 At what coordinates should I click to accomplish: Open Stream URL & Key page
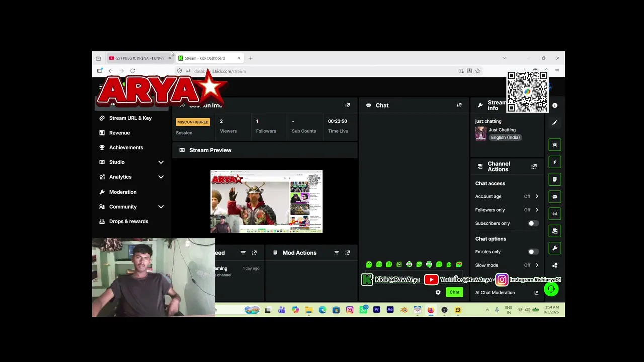pos(131,118)
